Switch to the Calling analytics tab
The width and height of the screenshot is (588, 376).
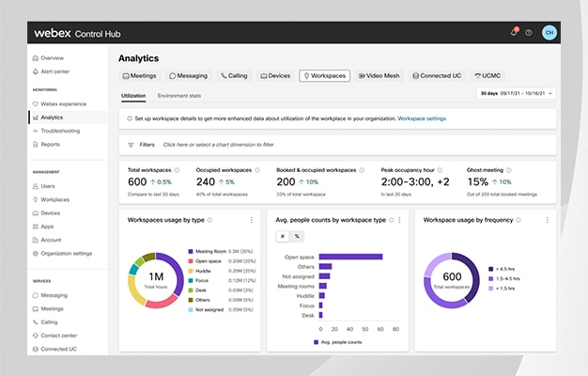[234, 76]
